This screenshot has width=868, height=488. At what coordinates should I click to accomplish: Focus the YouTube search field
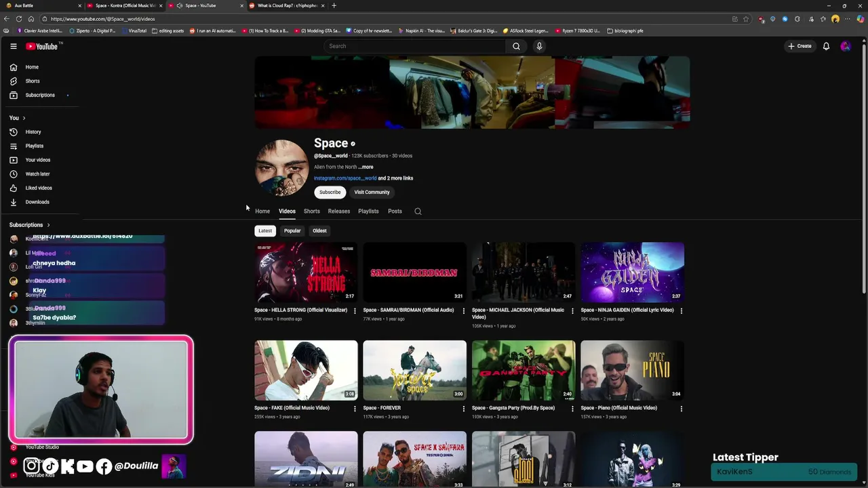tap(414, 46)
